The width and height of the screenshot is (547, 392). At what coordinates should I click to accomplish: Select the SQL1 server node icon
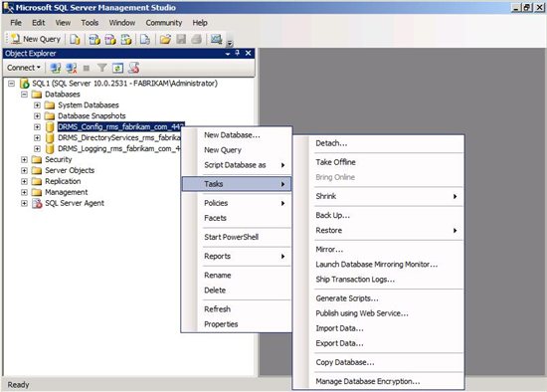(24, 84)
